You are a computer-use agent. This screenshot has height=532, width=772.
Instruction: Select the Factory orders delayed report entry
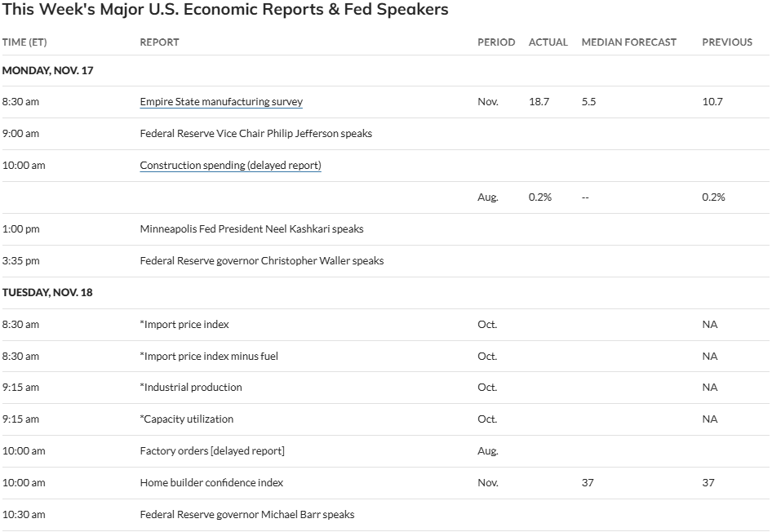click(212, 451)
